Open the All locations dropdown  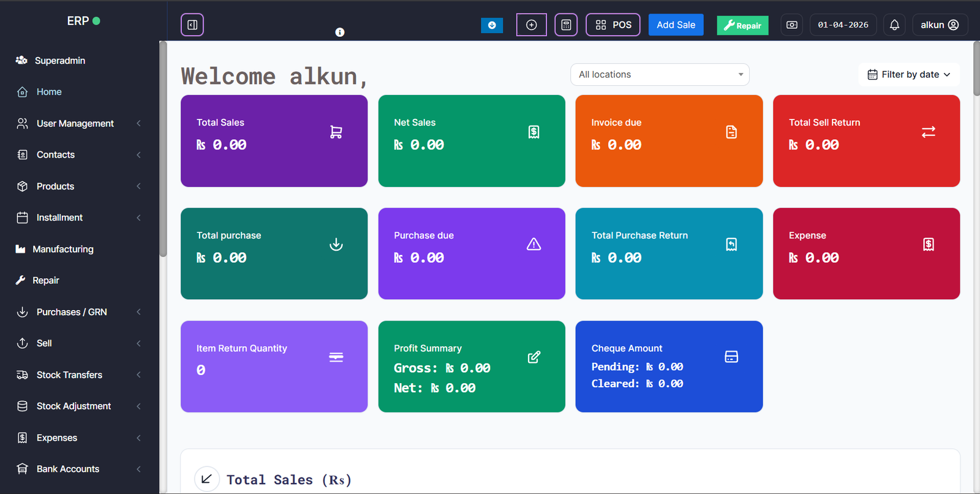pyautogui.click(x=660, y=75)
